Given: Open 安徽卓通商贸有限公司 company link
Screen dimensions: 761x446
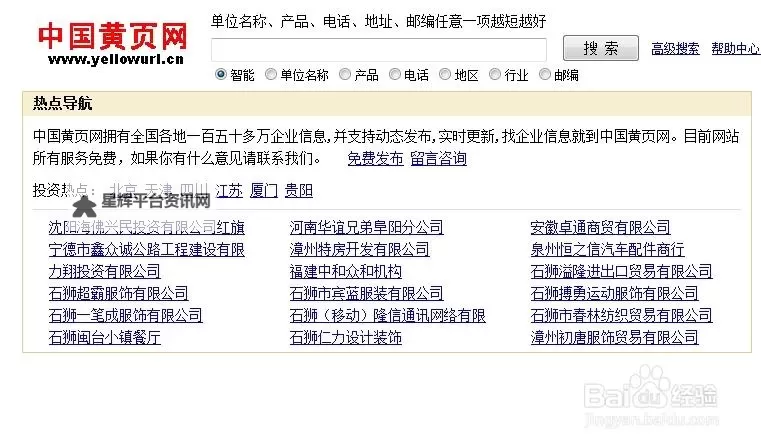Looking at the screenshot, I should pyautogui.click(x=600, y=227).
